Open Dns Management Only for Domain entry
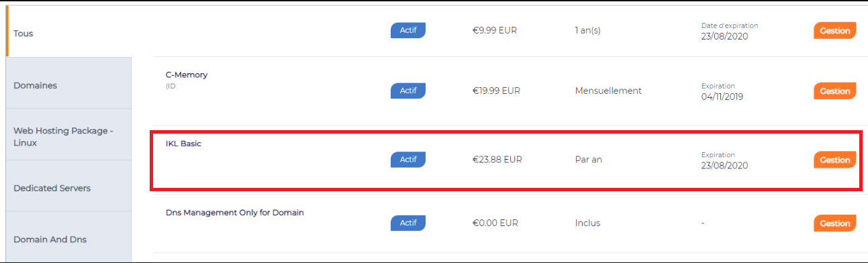The image size is (868, 263). pos(235,213)
